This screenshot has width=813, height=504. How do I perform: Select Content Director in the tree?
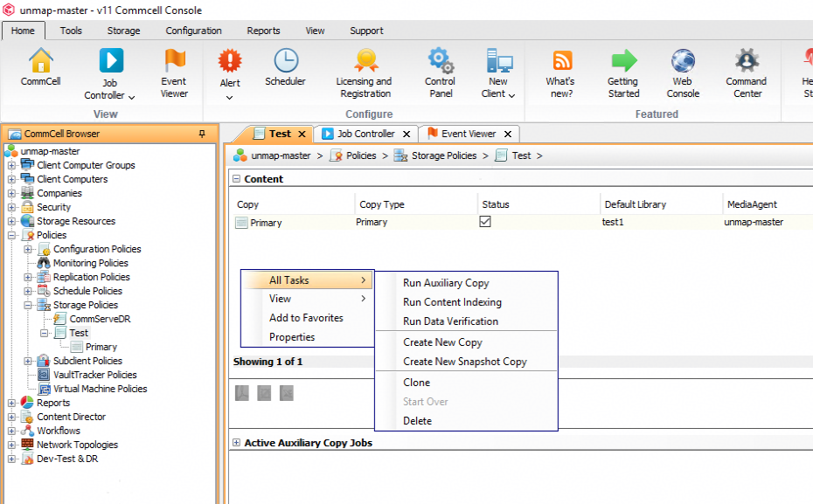(x=71, y=417)
